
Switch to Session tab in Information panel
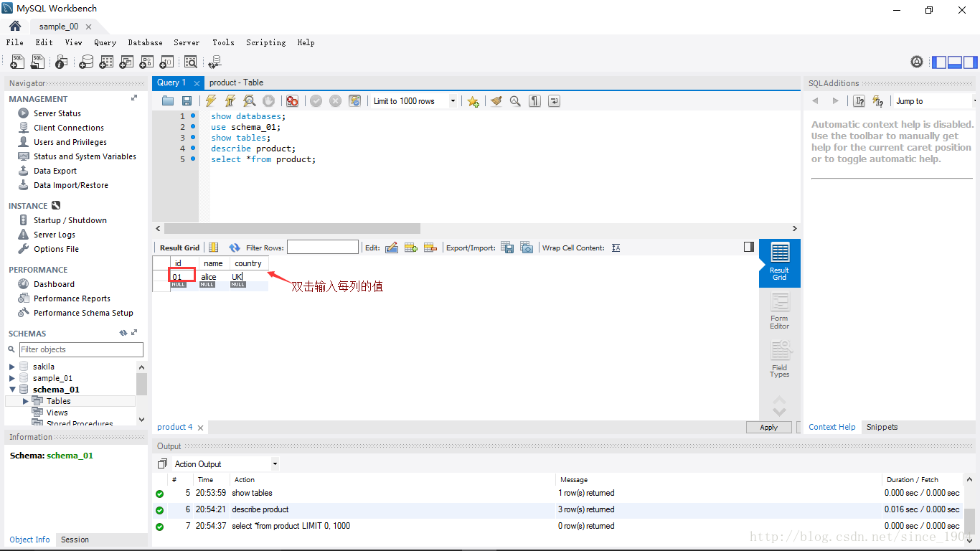tap(75, 540)
